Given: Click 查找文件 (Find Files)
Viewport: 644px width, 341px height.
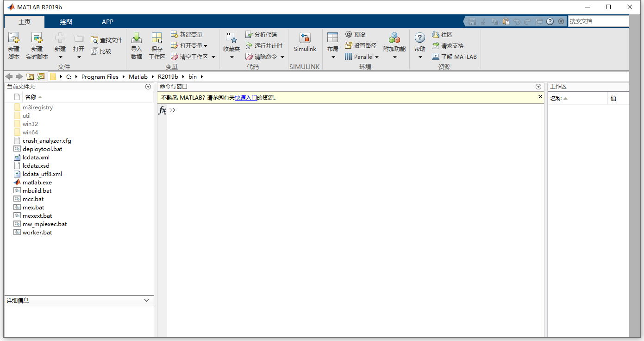Looking at the screenshot, I should coord(106,40).
